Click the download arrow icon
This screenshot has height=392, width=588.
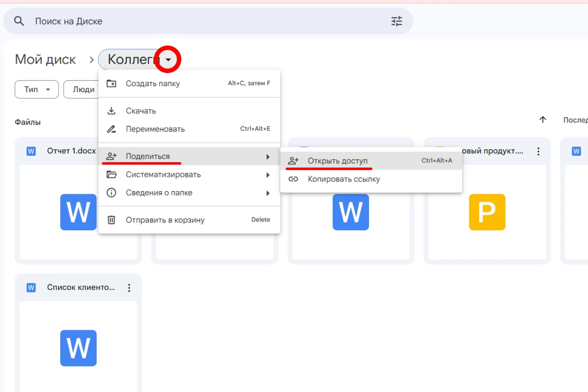pos(112,111)
